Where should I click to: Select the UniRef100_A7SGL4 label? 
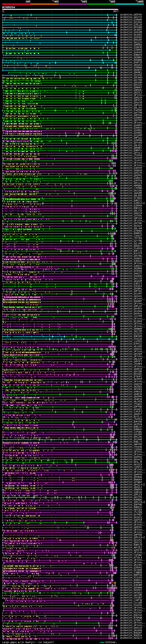(x=131, y=557)
